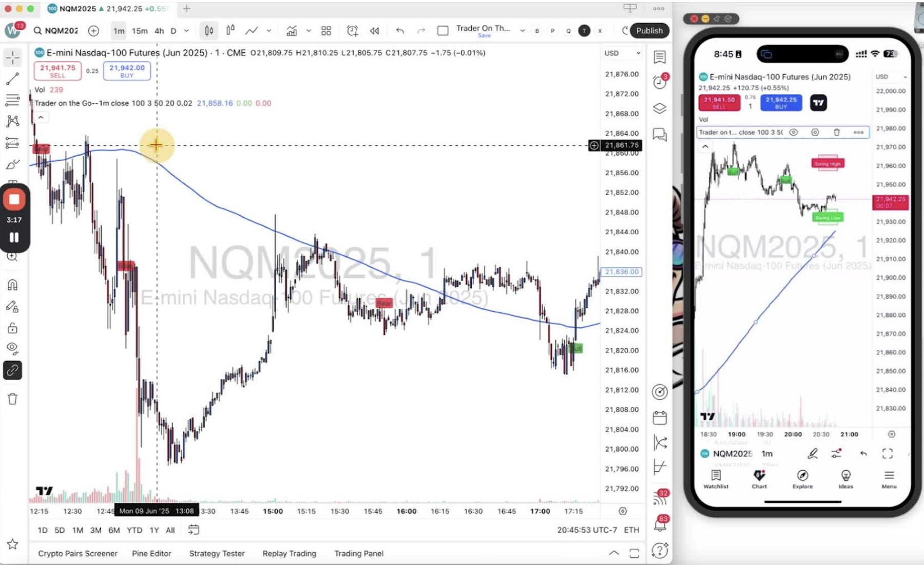Click the SELL 21,941.75 button

pyautogui.click(x=57, y=71)
